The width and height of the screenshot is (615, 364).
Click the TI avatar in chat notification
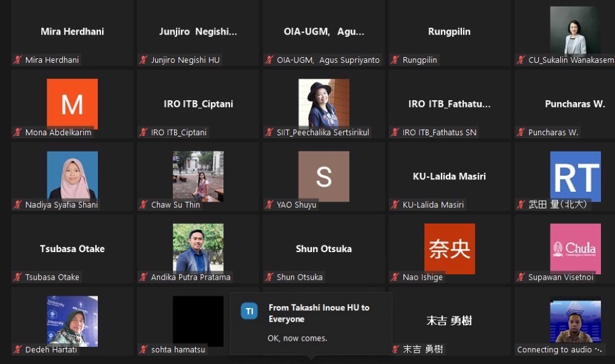point(249,311)
